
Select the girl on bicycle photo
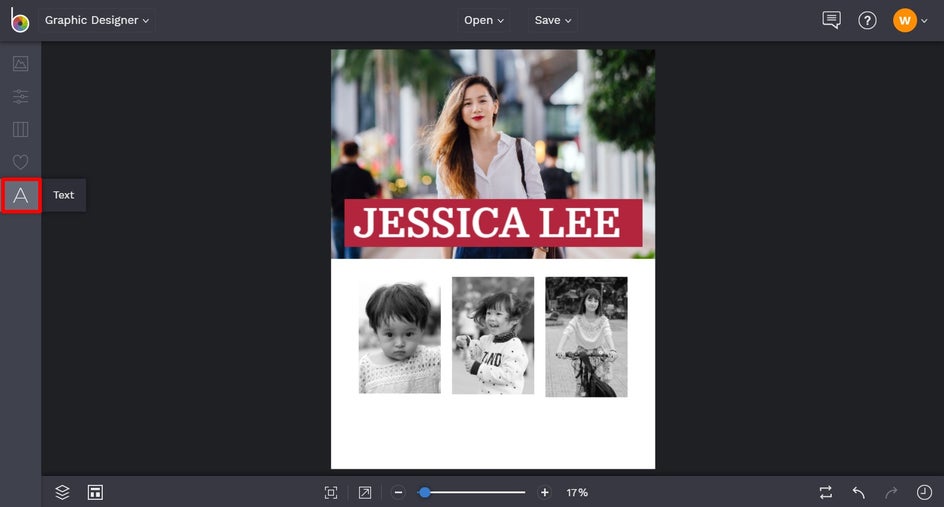pyautogui.click(x=586, y=337)
